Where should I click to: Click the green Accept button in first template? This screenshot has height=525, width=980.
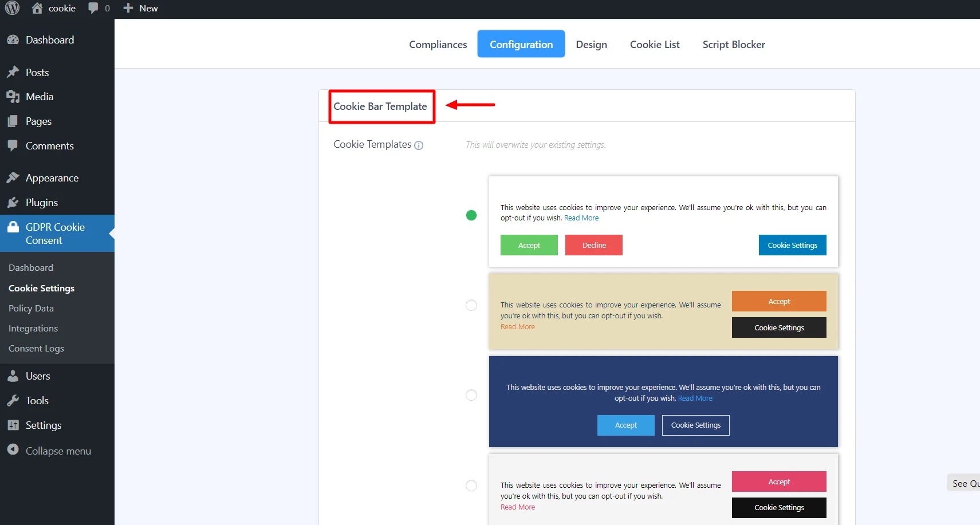[529, 245]
